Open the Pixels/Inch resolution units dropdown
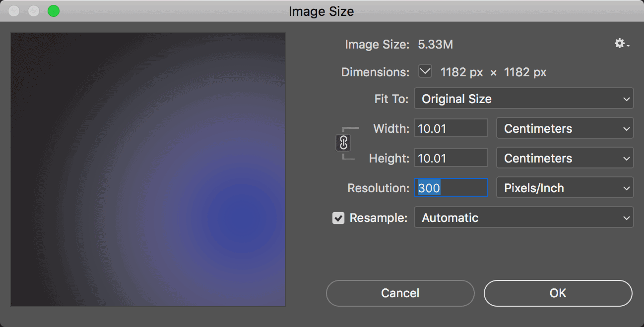 (565, 188)
